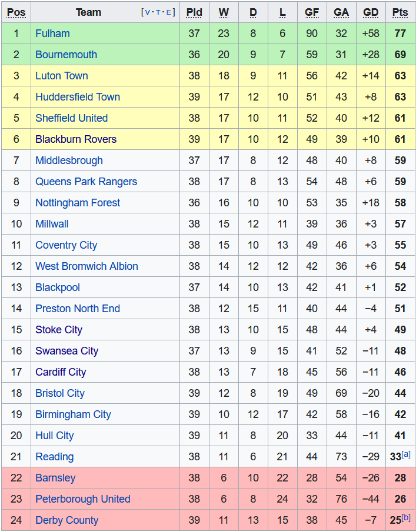The height and width of the screenshot is (532, 416).
Task: Open the Swansea City link
Action: [x=66, y=351]
